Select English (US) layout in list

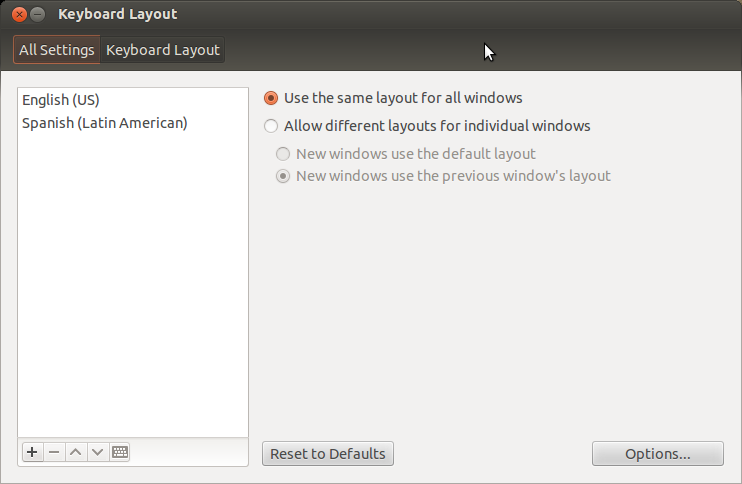[x=61, y=100]
